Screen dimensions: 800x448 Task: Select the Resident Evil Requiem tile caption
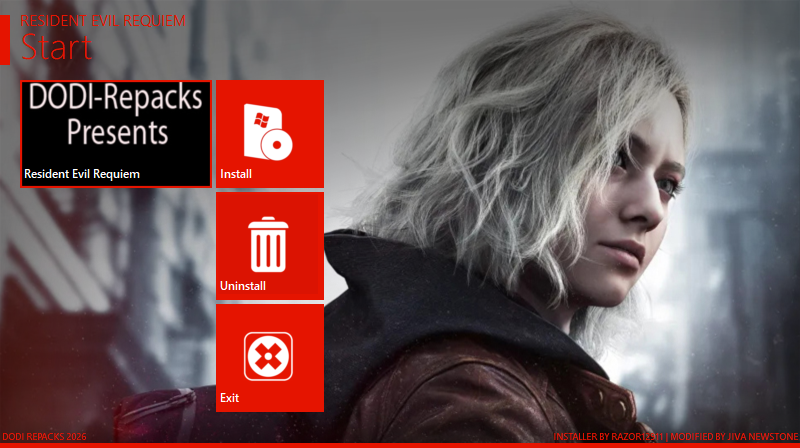click(82, 174)
